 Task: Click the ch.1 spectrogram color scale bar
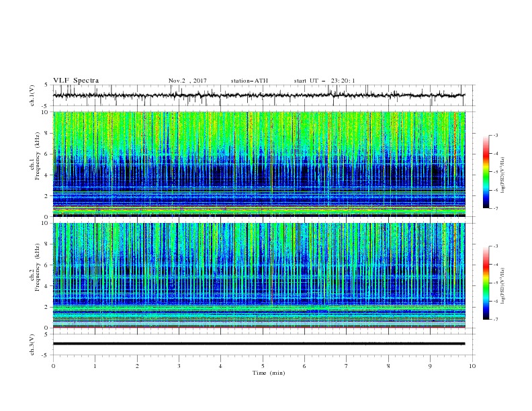[x=486, y=171]
